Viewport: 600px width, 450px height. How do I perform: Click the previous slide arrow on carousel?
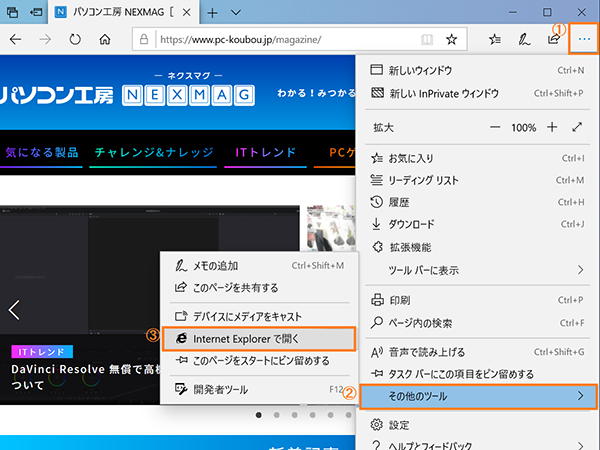[x=14, y=309]
